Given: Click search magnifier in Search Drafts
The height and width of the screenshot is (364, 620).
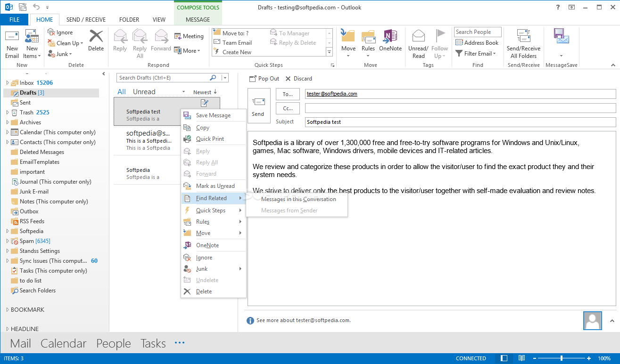Looking at the screenshot, I should point(213,78).
